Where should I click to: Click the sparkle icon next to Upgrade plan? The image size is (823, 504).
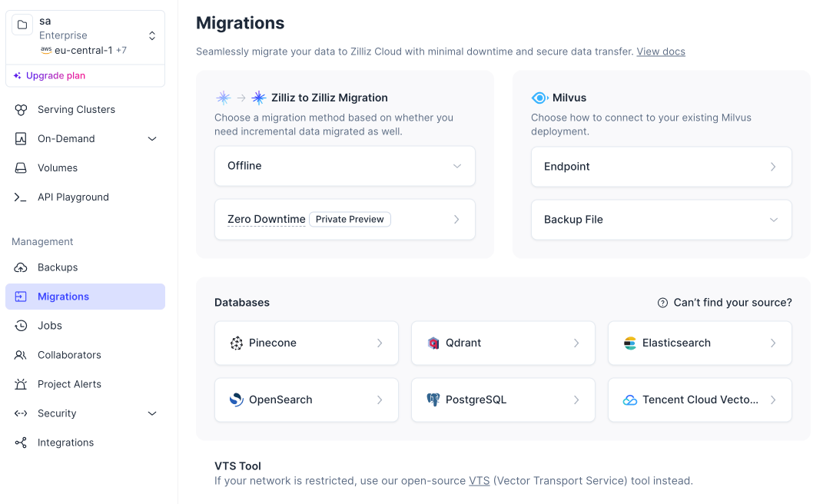pos(18,75)
